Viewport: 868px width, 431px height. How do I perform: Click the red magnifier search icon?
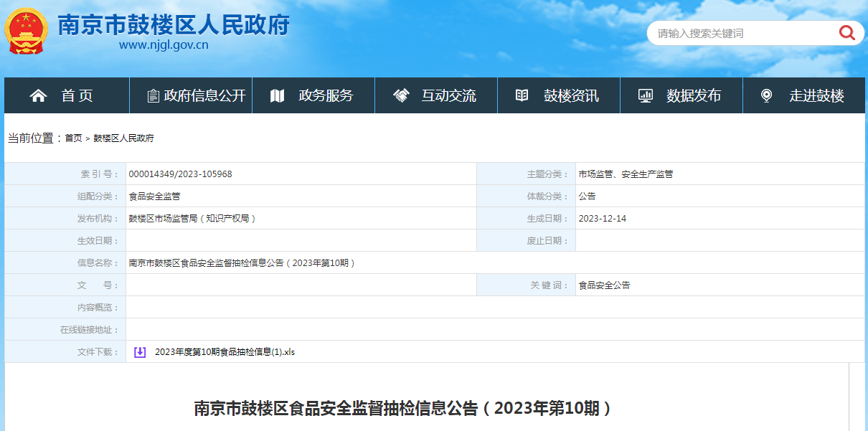(x=846, y=33)
